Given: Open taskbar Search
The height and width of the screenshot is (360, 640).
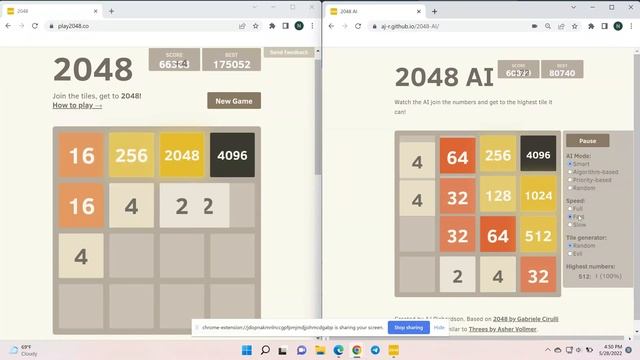Looking at the screenshot, I should (265, 350).
